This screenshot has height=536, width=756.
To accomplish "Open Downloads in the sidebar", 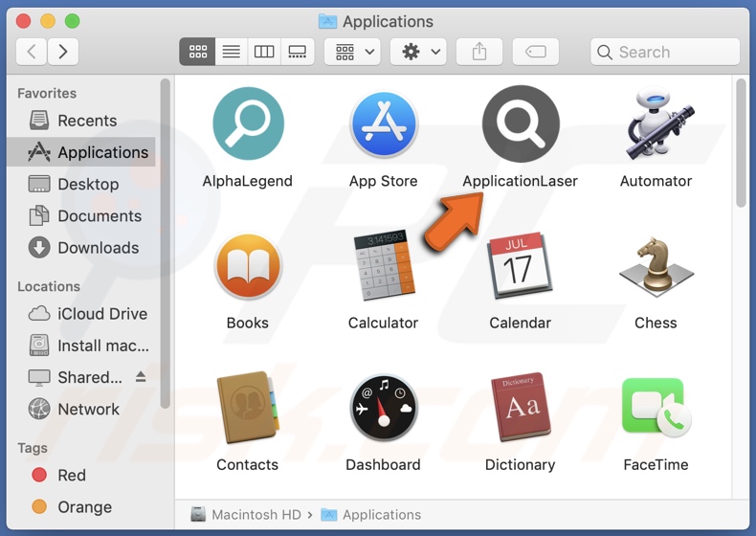I will coord(80,248).
